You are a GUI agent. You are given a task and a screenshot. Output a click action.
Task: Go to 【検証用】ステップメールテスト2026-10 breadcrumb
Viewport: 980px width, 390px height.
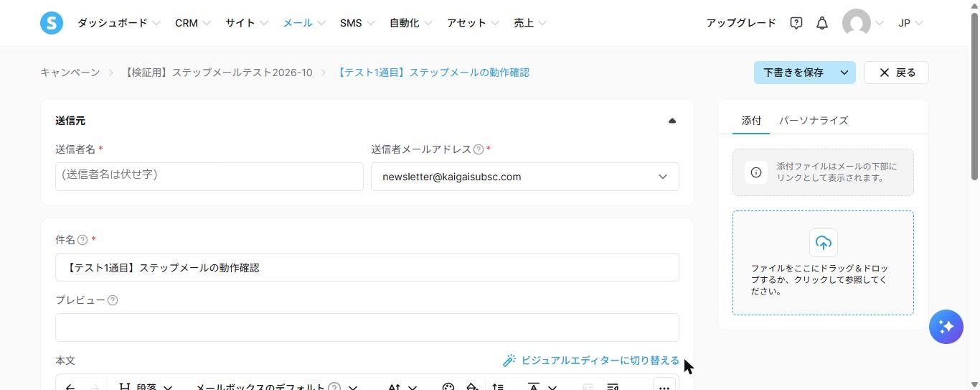pyautogui.click(x=218, y=73)
